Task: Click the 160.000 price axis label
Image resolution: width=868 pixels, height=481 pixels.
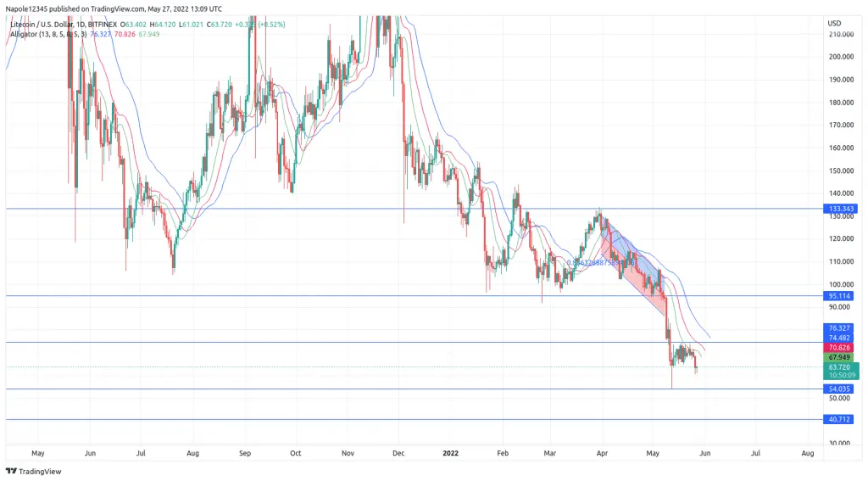Action: tap(841, 148)
